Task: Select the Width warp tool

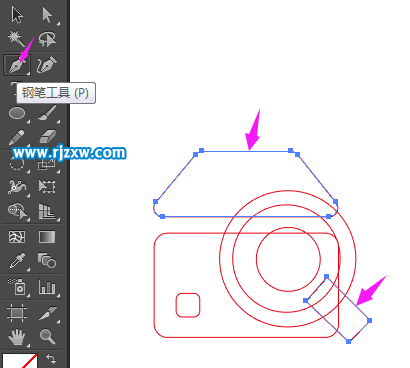Action: [x=17, y=187]
